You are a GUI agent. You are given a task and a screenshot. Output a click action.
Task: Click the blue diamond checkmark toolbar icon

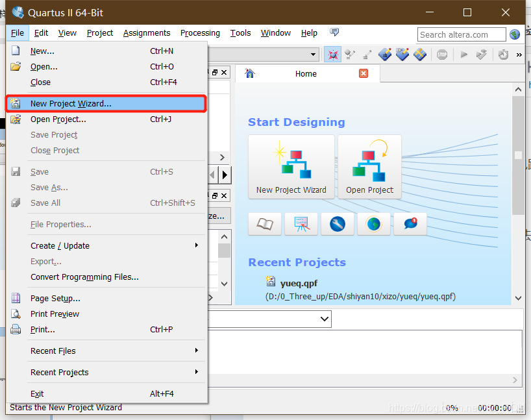pyautogui.click(x=402, y=54)
